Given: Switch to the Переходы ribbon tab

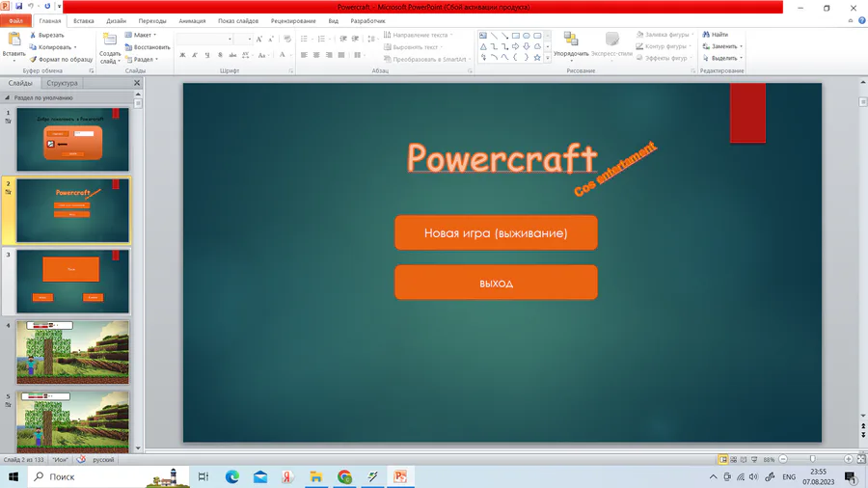Looking at the screenshot, I should (152, 21).
